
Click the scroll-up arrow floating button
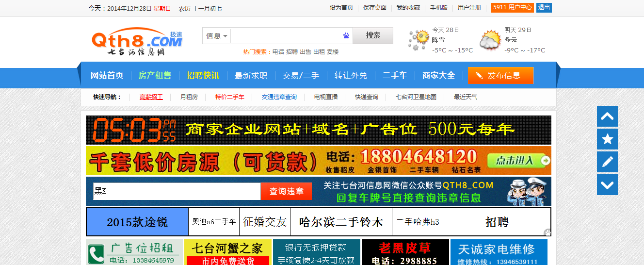click(607, 116)
